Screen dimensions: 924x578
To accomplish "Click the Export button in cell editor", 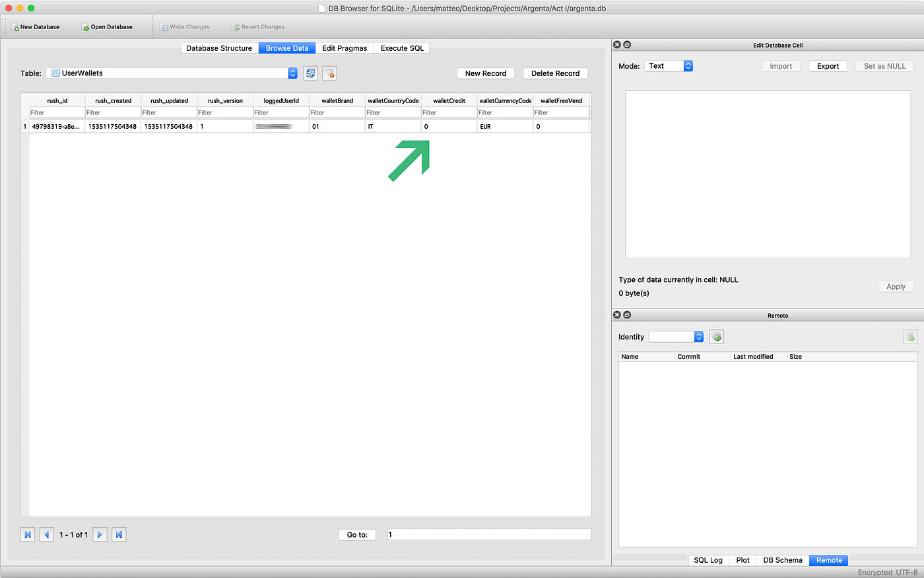I will click(x=828, y=66).
